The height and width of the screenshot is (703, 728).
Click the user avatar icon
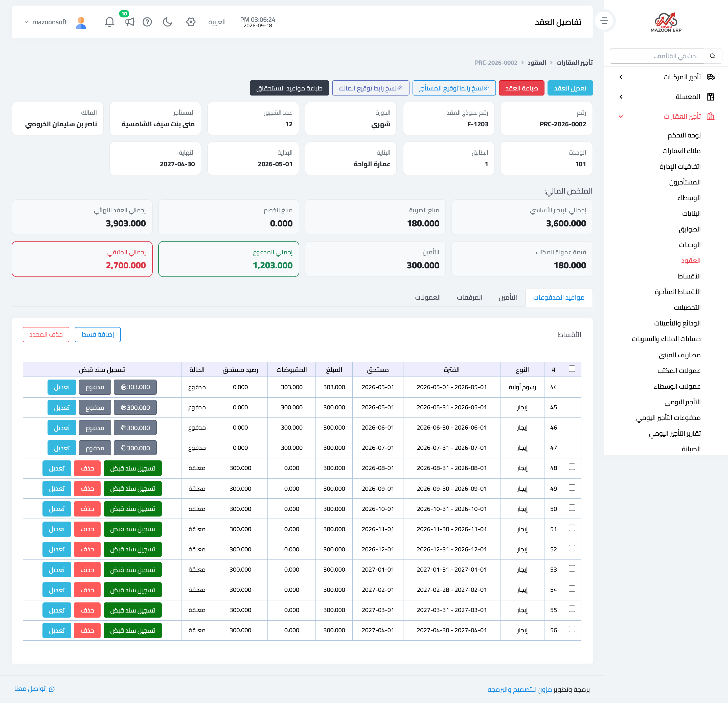[81, 23]
